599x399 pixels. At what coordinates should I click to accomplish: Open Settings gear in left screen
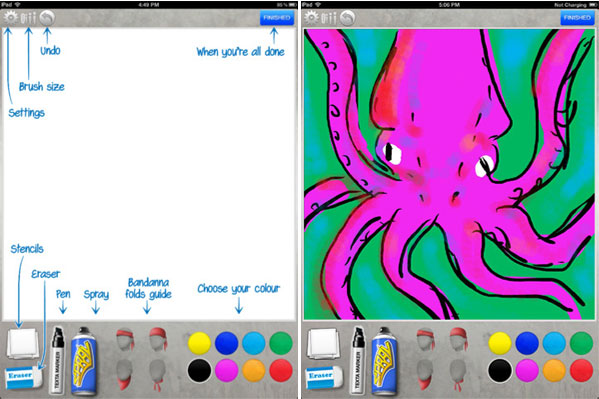click(10, 18)
